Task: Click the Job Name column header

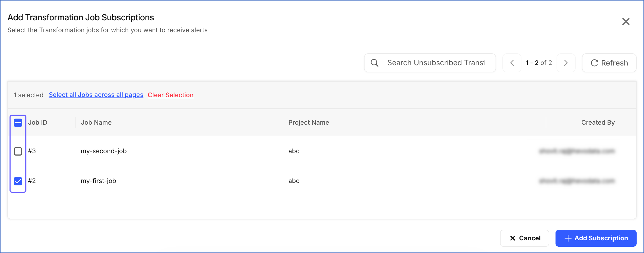Action: tap(96, 123)
